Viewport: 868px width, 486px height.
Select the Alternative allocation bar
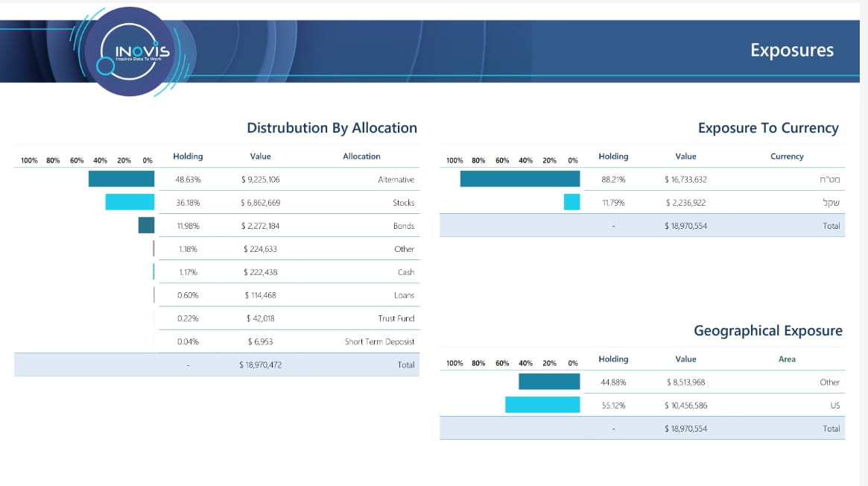pos(121,179)
